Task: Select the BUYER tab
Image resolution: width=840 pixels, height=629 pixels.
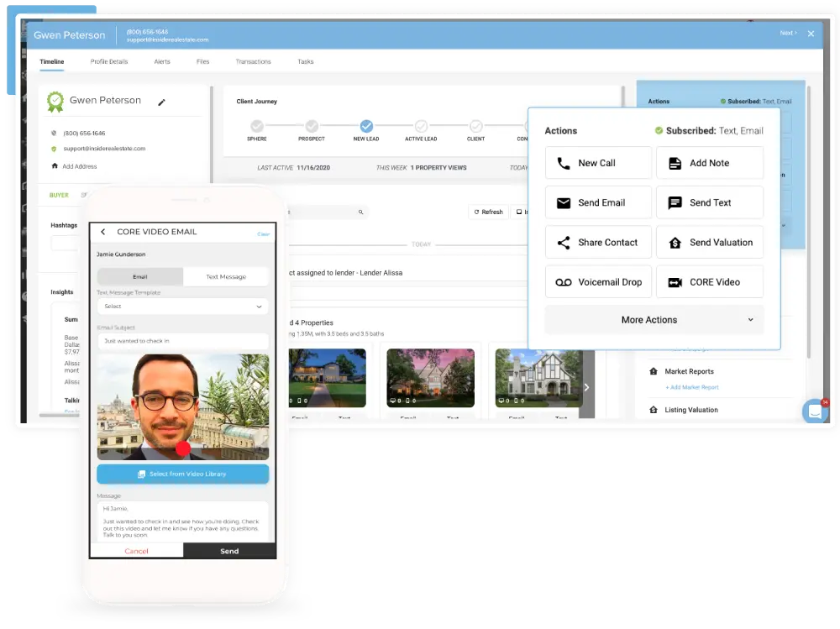Action: click(x=59, y=195)
